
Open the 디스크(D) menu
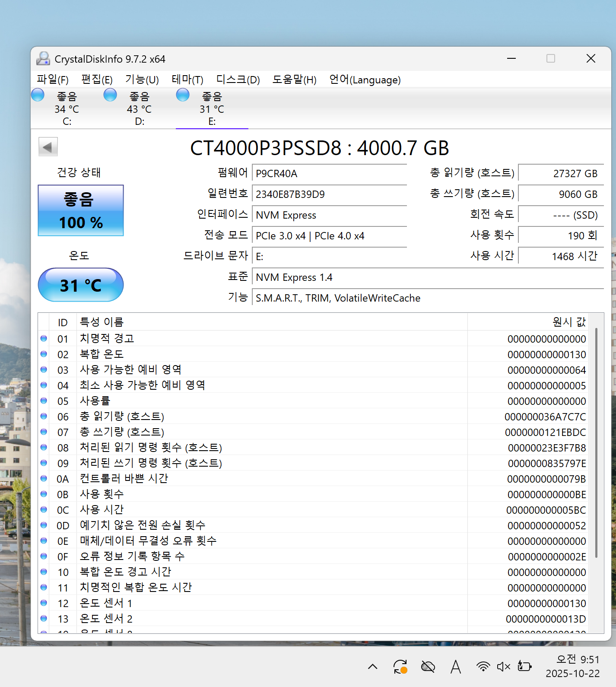pos(238,80)
